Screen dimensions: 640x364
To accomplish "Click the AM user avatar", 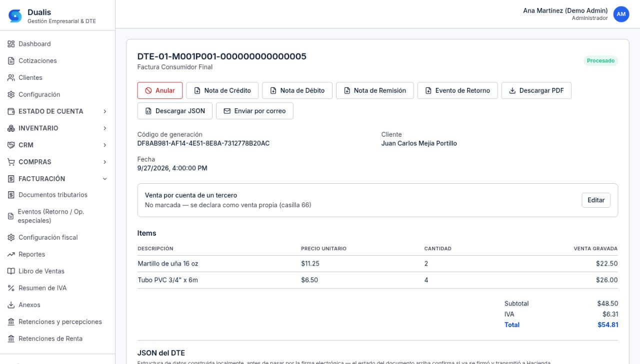I will [x=621, y=14].
